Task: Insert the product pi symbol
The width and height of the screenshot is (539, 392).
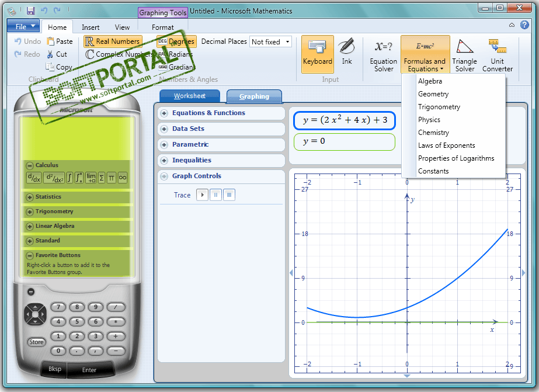Action: pos(112,178)
